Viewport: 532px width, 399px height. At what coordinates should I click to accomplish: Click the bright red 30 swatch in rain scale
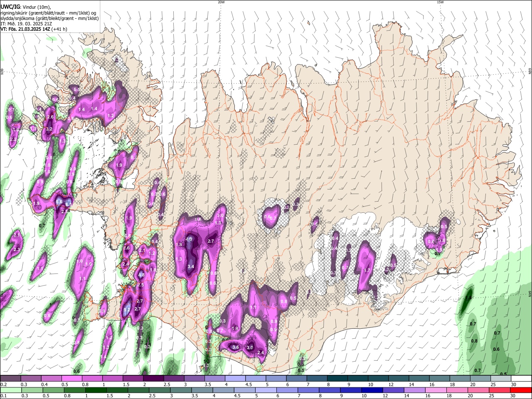click(521, 390)
